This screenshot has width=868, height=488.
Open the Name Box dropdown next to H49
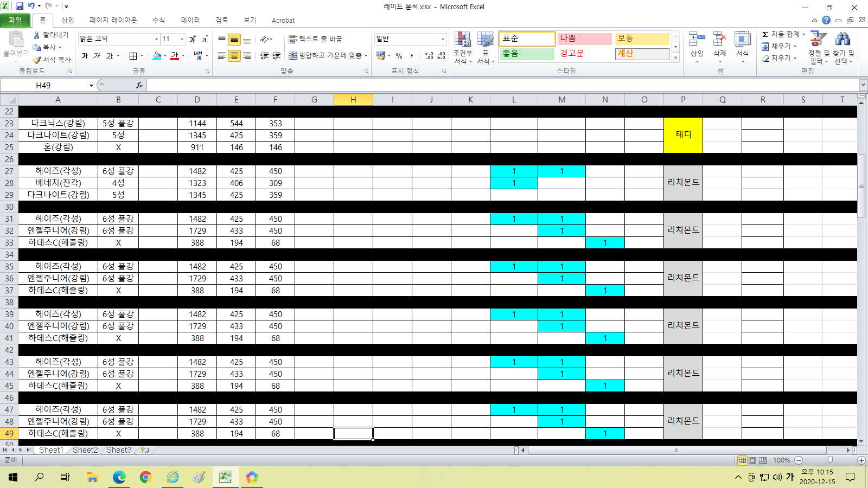tap(91, 86)
